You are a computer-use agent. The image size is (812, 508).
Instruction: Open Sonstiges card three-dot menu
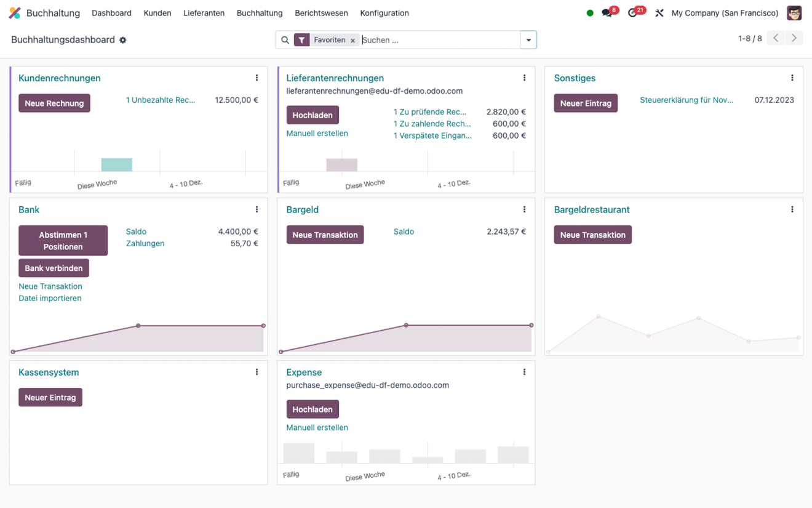pos(792,78)
